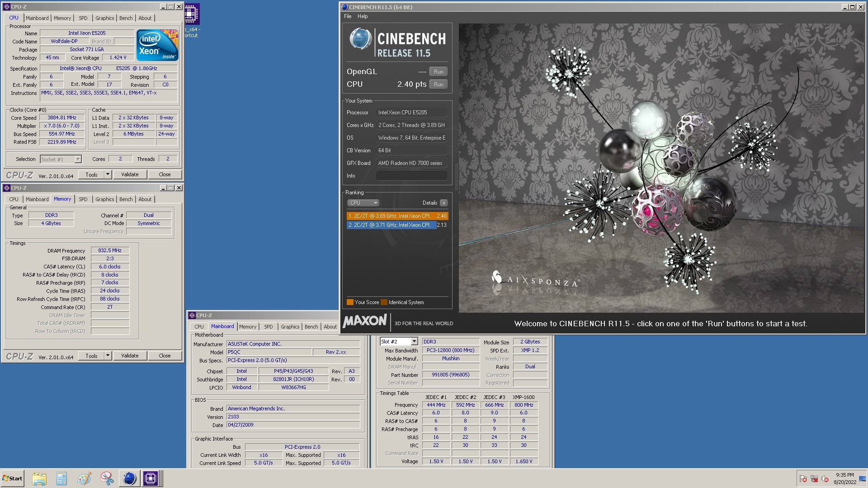Image resolution: width=868 pixels, height=488 pixels.
Task: Open Windows Explorer from the taskbar
Action: point(39,479)
